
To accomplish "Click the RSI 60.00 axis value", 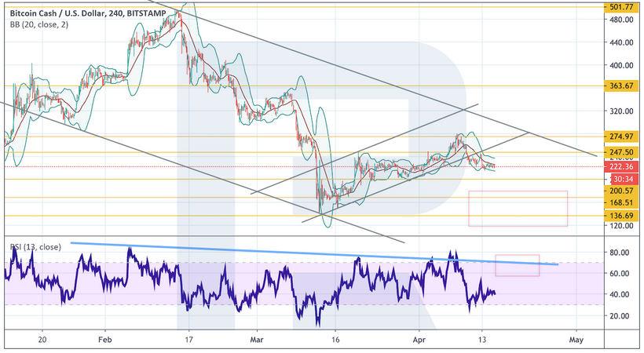I will click(620, 273).
